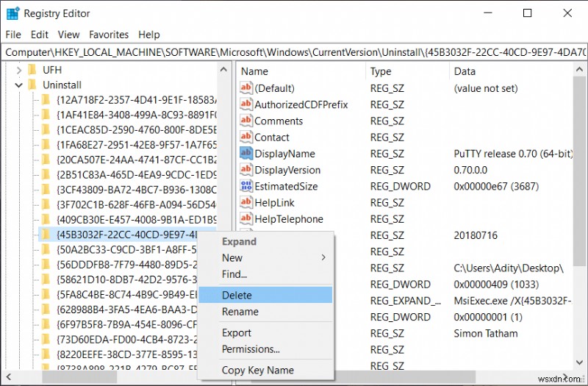Collapse the Uninstall tree node
This screenshot has height=386, width=588.
(19, 85)
